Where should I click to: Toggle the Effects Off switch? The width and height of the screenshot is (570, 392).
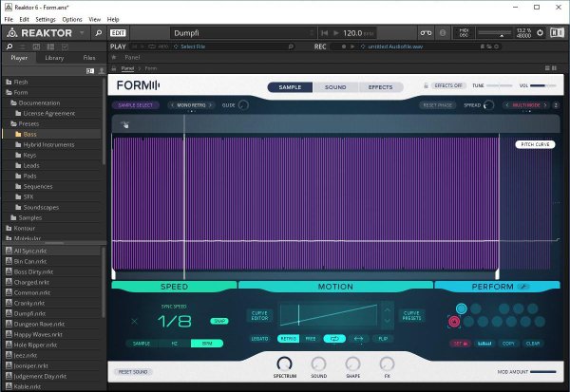pos(447,86)
